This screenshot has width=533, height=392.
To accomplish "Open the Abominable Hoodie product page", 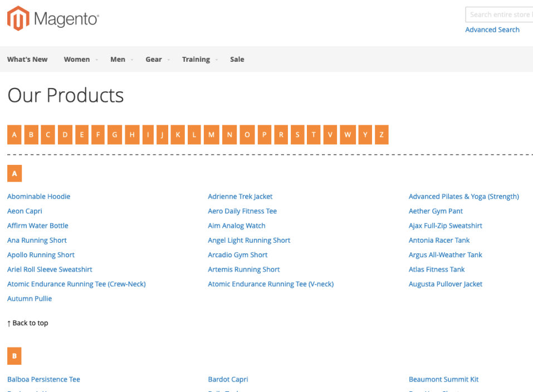I will click(38, 196).
